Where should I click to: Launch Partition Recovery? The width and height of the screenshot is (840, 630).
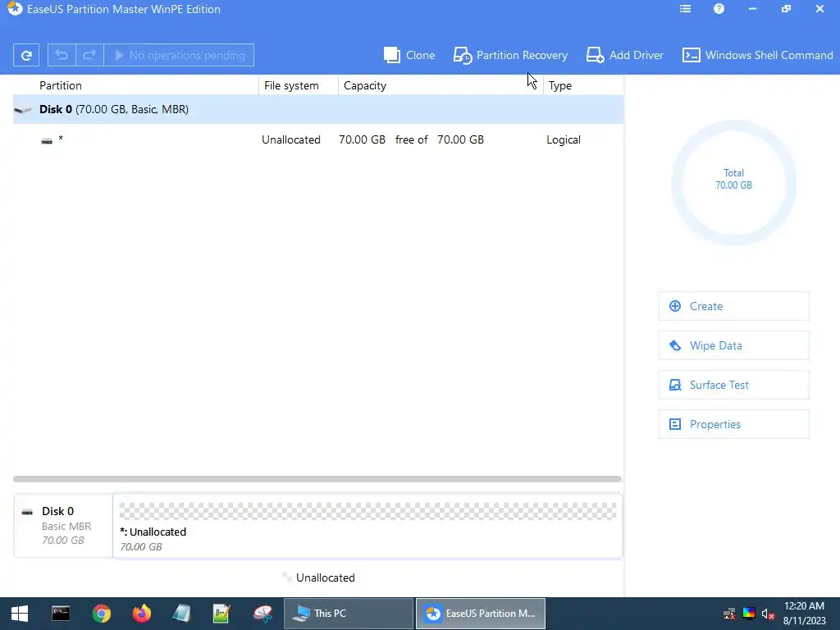pos(510,55)
